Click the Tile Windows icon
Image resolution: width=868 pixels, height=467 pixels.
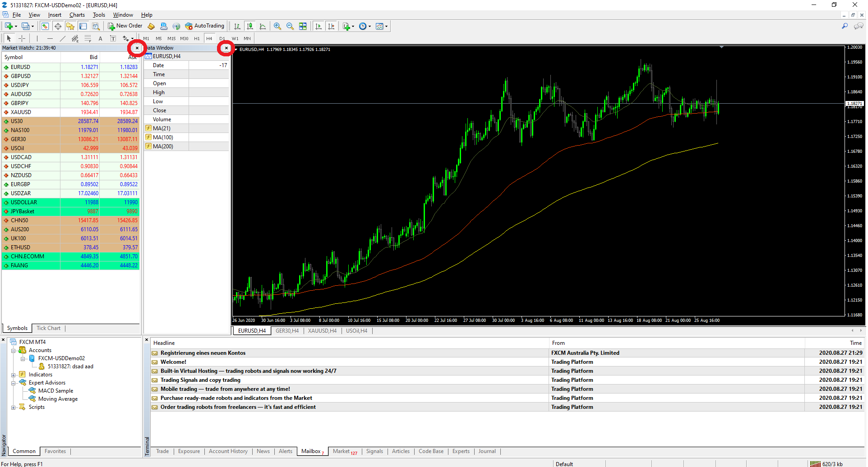point(303,26)
